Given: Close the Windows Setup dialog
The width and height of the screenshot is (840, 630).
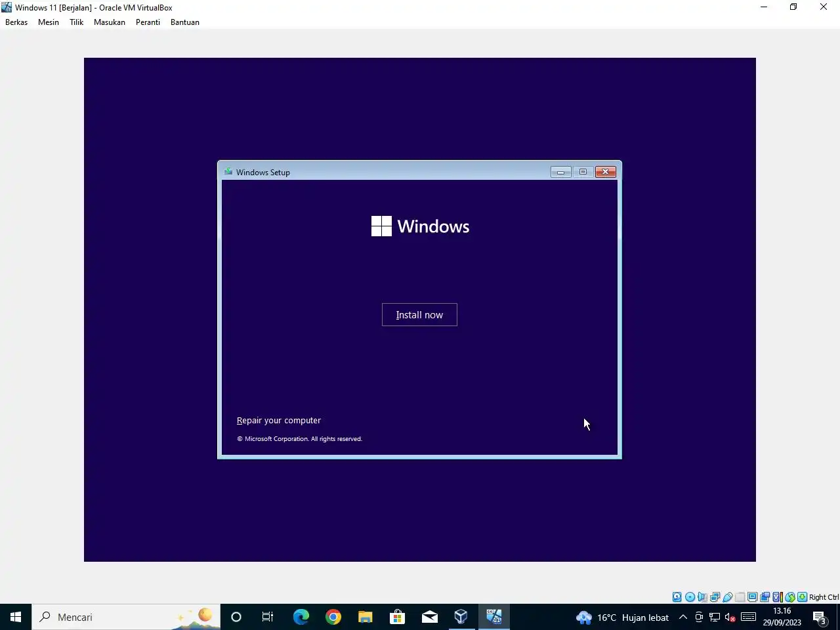Looking at the screenshot, I should pyautogui.click(x=606, y=172).
